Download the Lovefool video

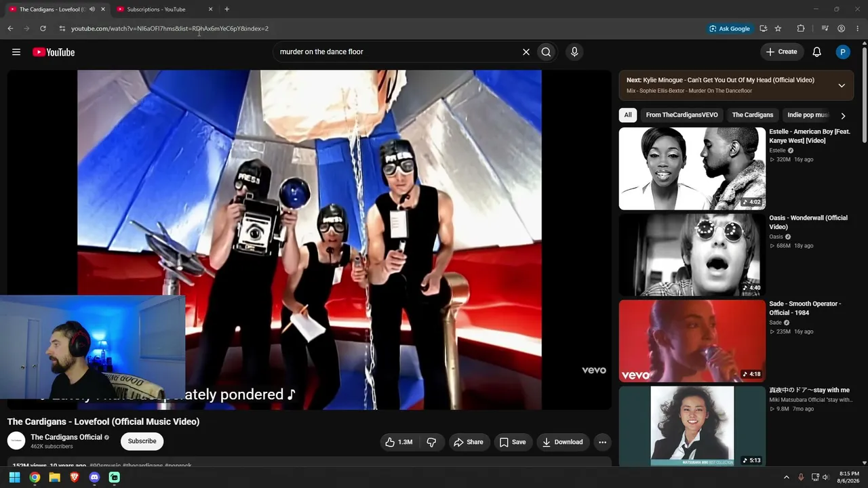tap(563, 442)
